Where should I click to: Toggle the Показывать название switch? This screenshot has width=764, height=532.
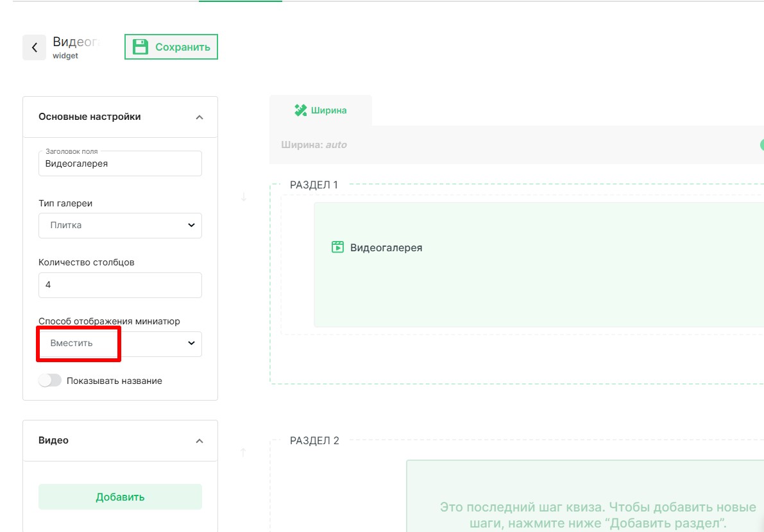click(x=50, y=381)
